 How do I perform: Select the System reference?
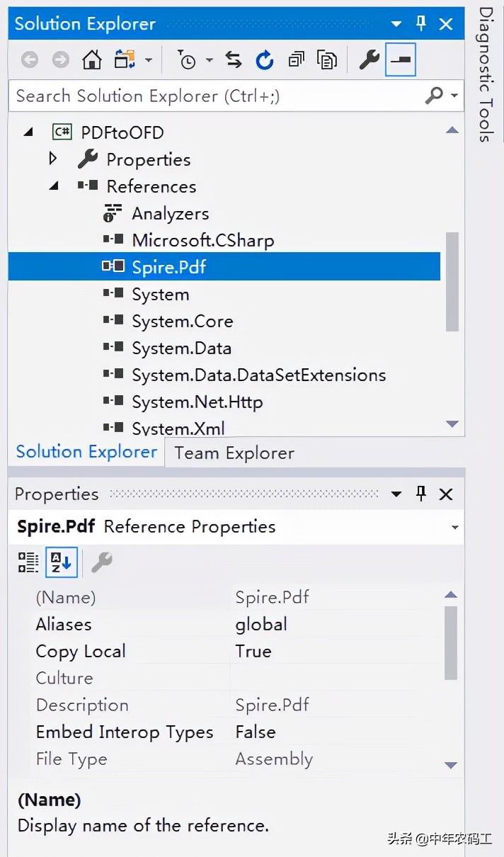tap(160, 294)
